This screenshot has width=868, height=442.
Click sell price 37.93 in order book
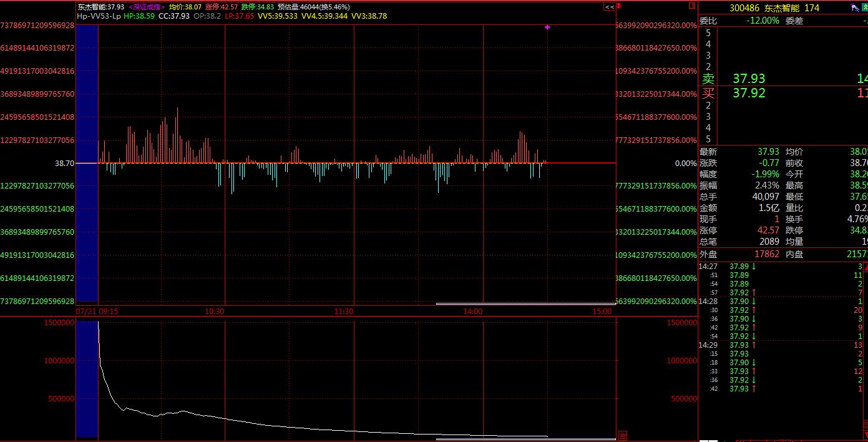[x=749, y=79]
